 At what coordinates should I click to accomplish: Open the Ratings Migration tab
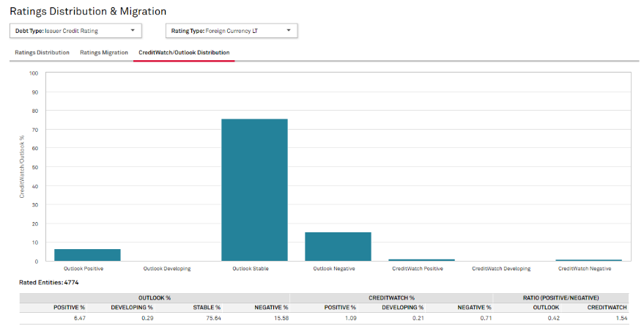point(104,53)
